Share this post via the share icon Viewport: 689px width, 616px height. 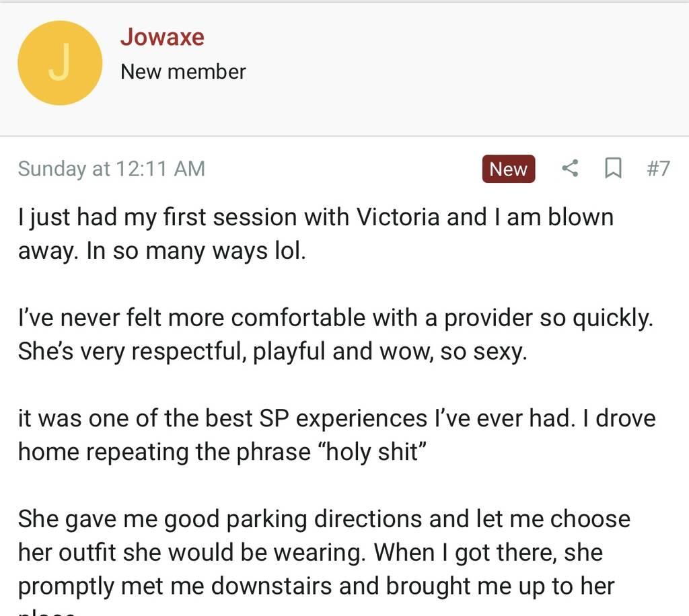[x=570, y=168]
